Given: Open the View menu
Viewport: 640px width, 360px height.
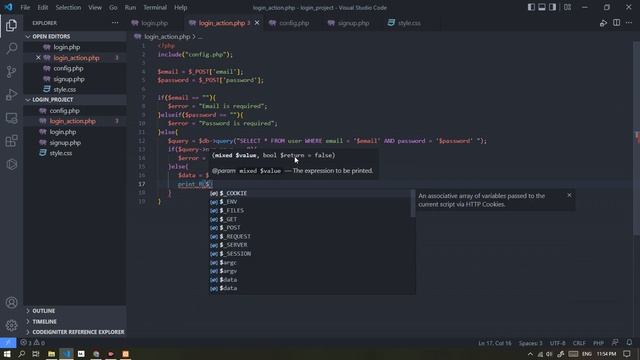Looking at the screenshot, I should 95,7.
